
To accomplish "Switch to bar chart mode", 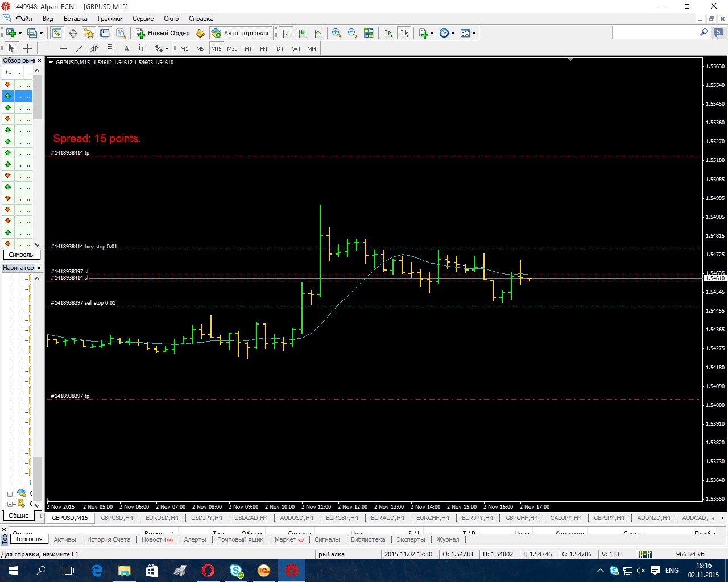I will [286, 33].
